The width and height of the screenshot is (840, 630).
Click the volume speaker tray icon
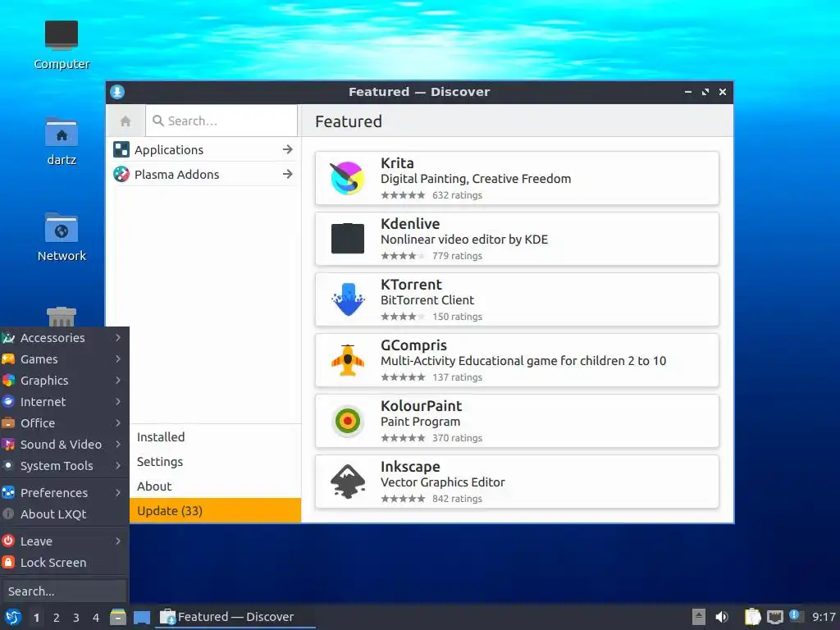(722, 617)
